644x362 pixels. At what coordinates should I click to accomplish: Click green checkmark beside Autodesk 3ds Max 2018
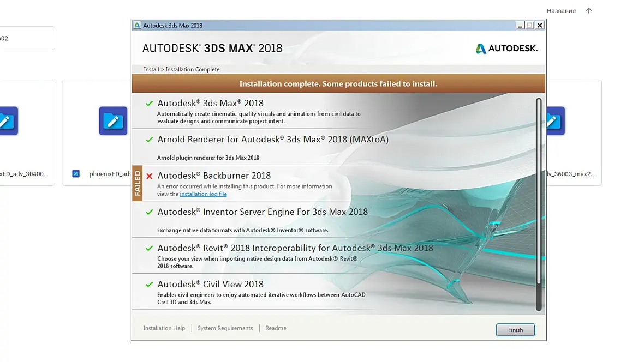click(149, 104)
